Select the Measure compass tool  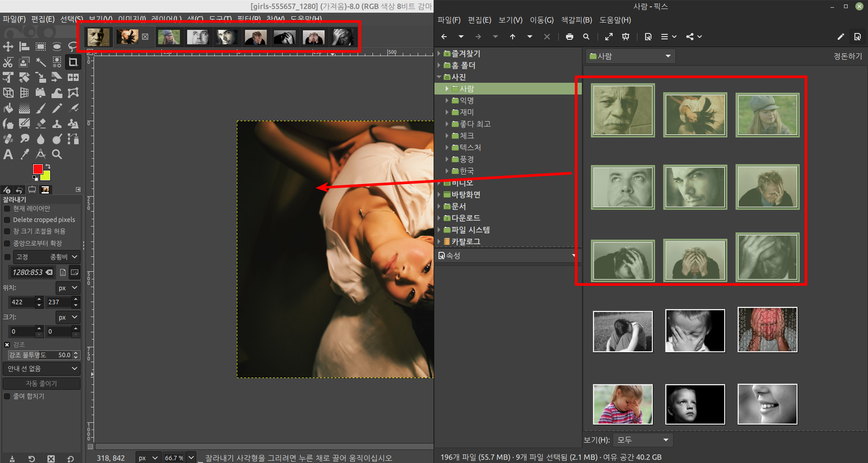tap(41, 154)
